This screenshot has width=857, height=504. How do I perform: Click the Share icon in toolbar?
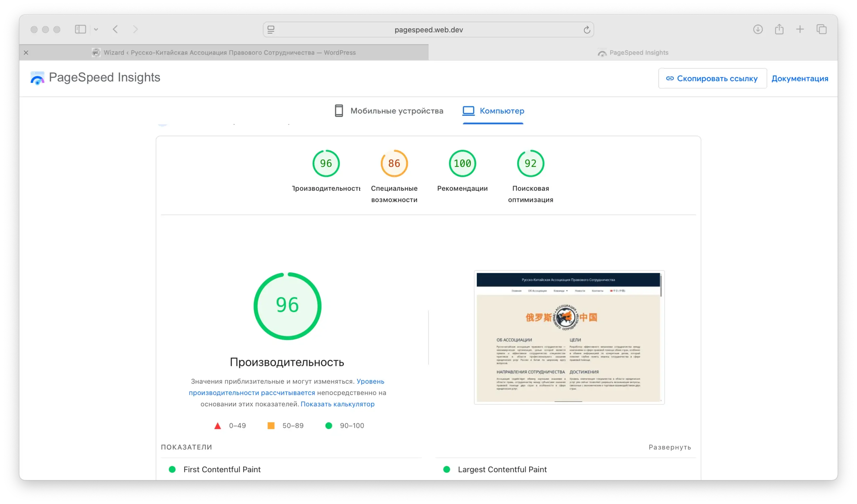click(x=779, y=29)
